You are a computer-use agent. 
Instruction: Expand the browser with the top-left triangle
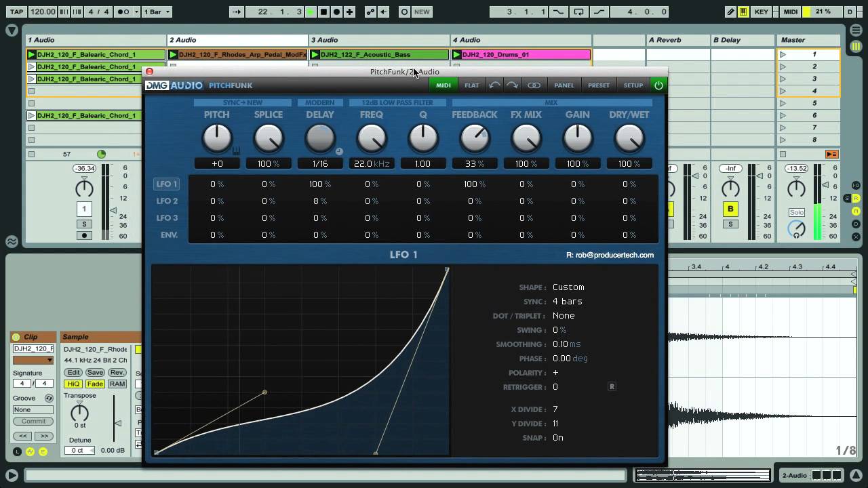tap(12, 30)
